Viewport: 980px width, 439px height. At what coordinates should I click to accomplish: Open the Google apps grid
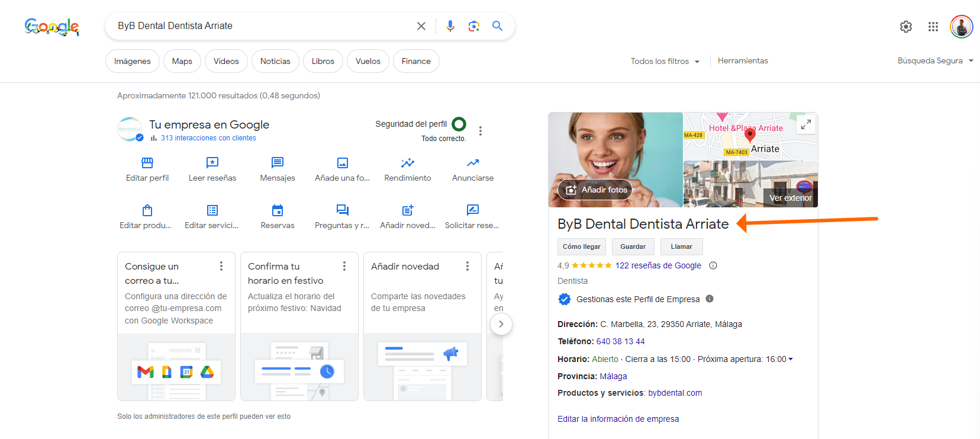coord(933,27)
